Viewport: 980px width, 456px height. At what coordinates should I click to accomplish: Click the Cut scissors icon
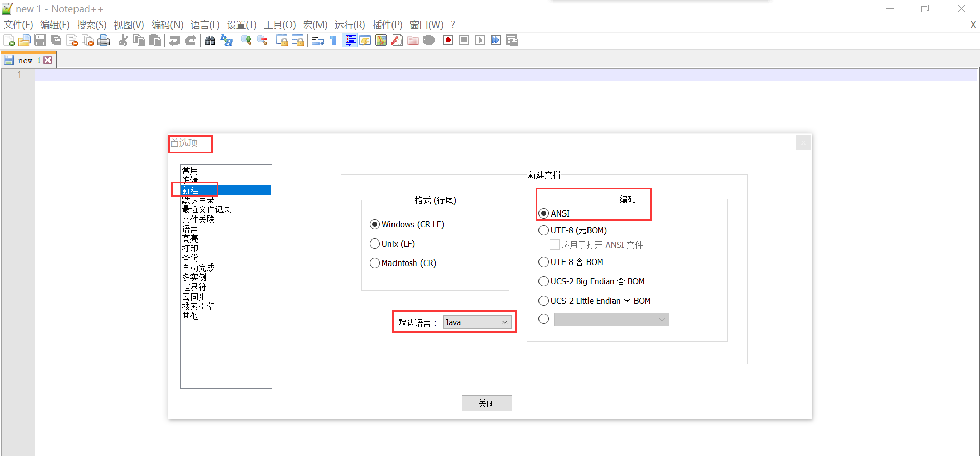click(x=123, y=40)
